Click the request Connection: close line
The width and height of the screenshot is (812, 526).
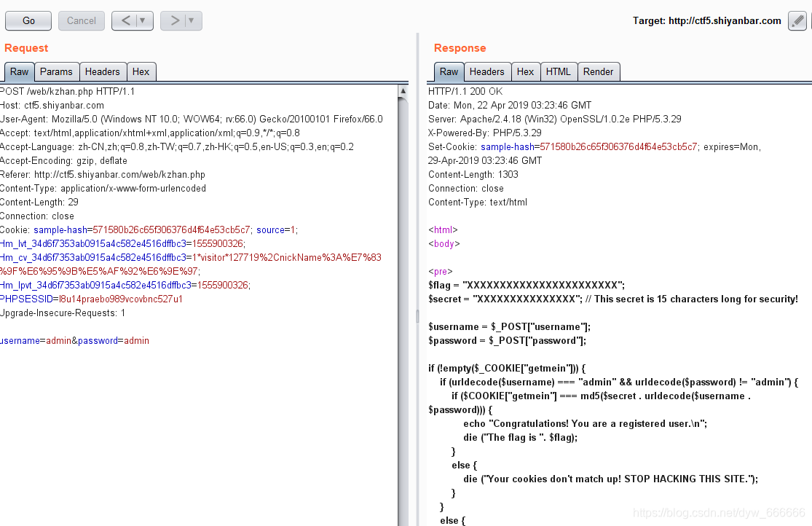coord(37,216)
